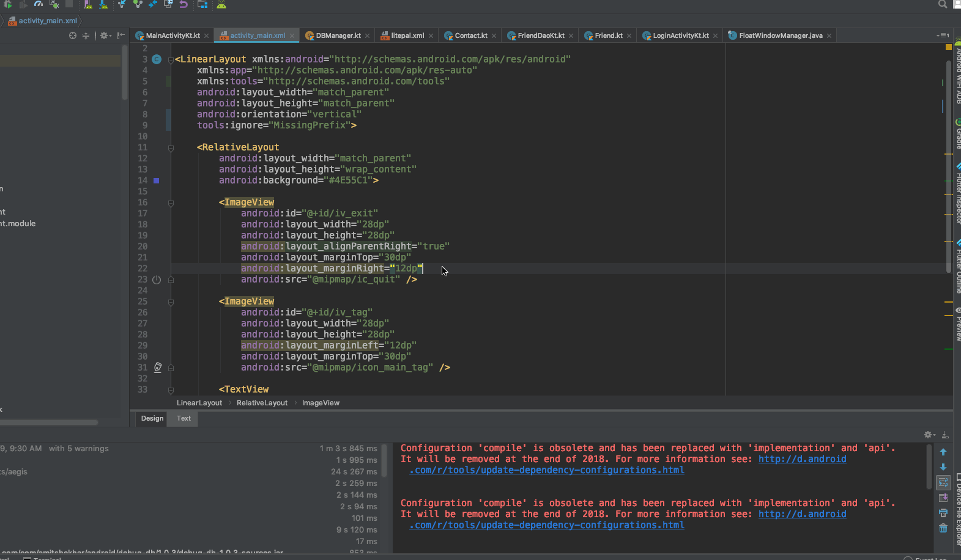Click the RelativeLayout breadcrumb

pos(262,403)
